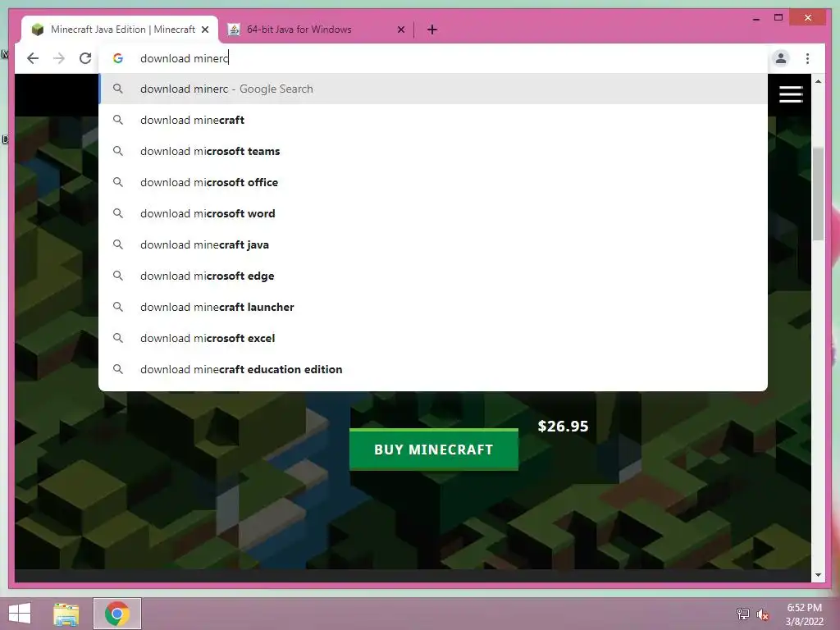The image size is (840, 630).
Task: Close the Chrome window
Action: click(x=808, y=18)
